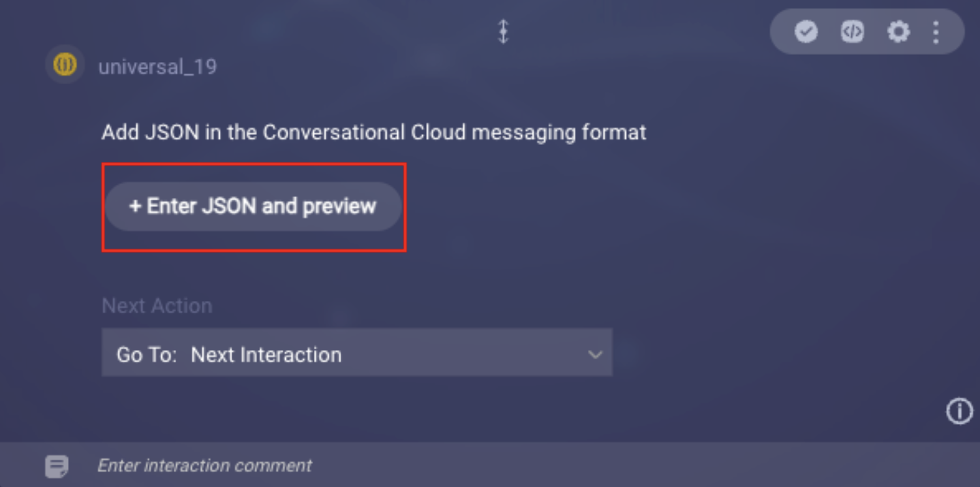This screenshot has height=487, width=980.
Task: Open the code view icon
Action: coord(852,31)
